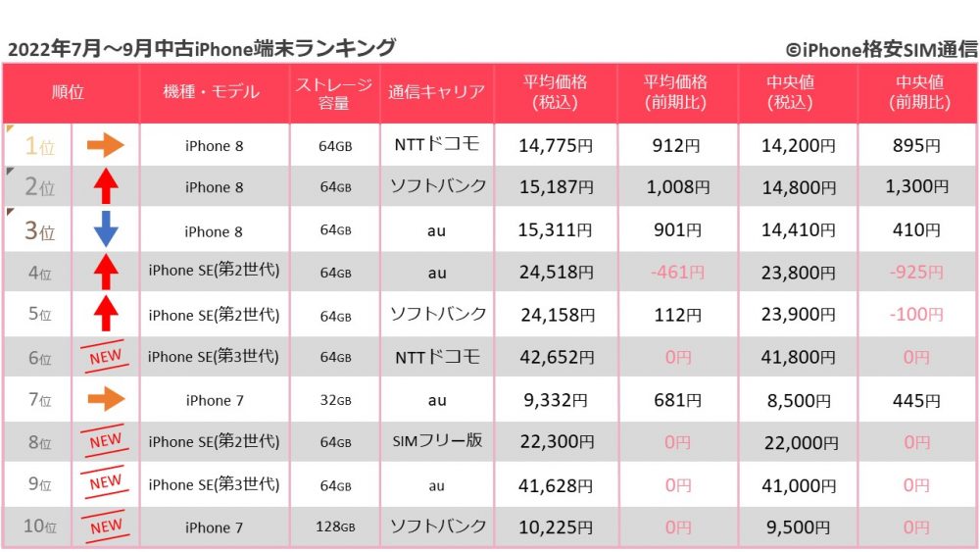
Task: Click the NEW stamp in rank 8 row
Action: pyautogui.click(x=105, y=441)
